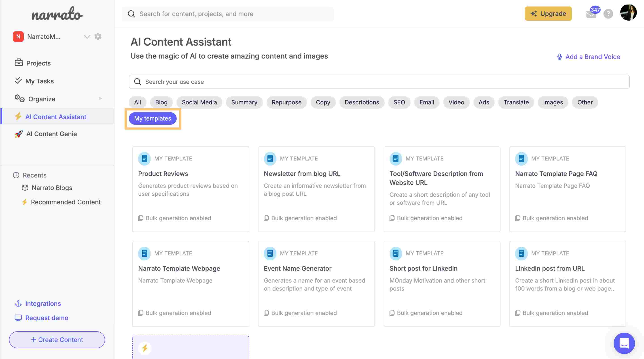Open Event Name Generator template
644x359 pixels.
coord(316,284)
